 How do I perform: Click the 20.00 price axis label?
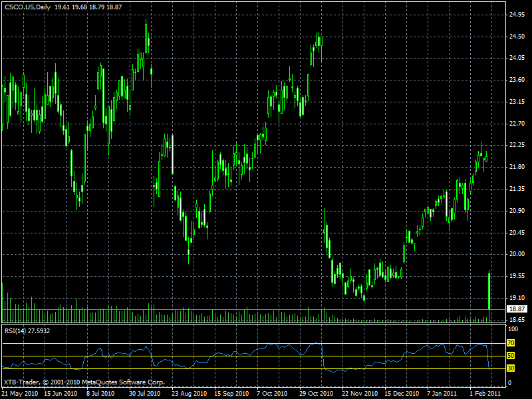point(517,254)
